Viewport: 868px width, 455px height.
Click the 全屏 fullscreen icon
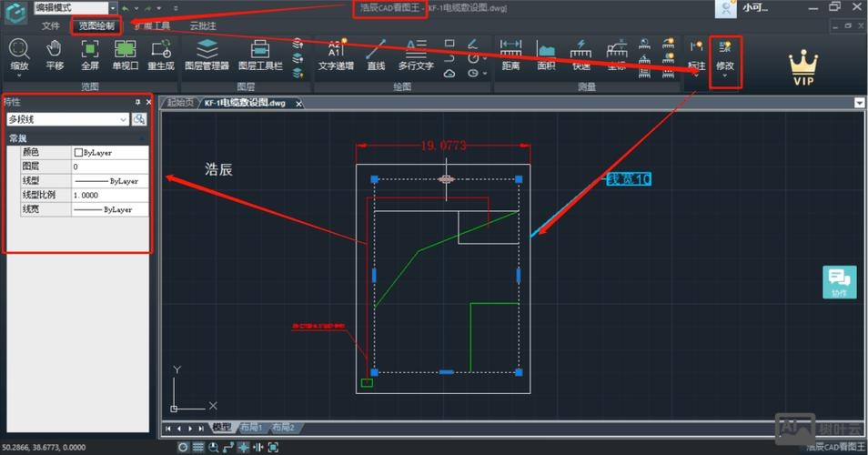pyautogui.click(x=90, y=55)
